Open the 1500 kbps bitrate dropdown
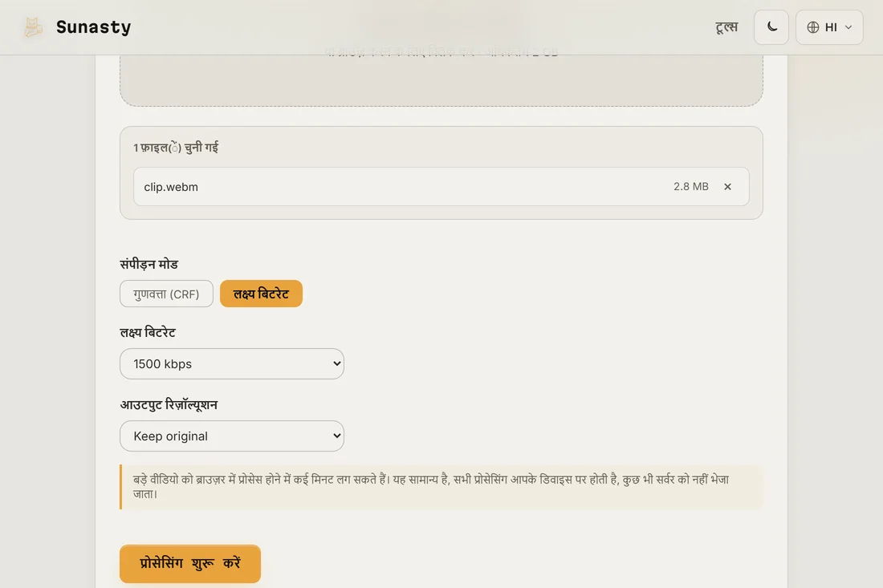 232,363
